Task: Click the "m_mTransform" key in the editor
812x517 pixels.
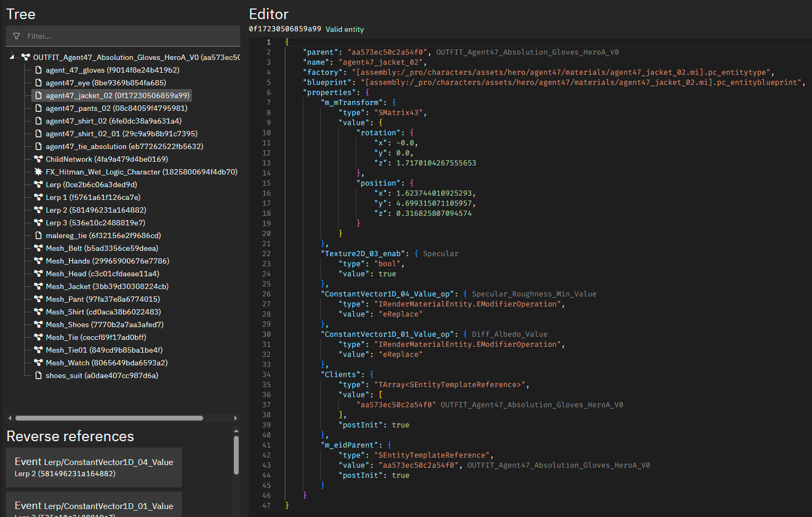Action: [x=352, y=102]
